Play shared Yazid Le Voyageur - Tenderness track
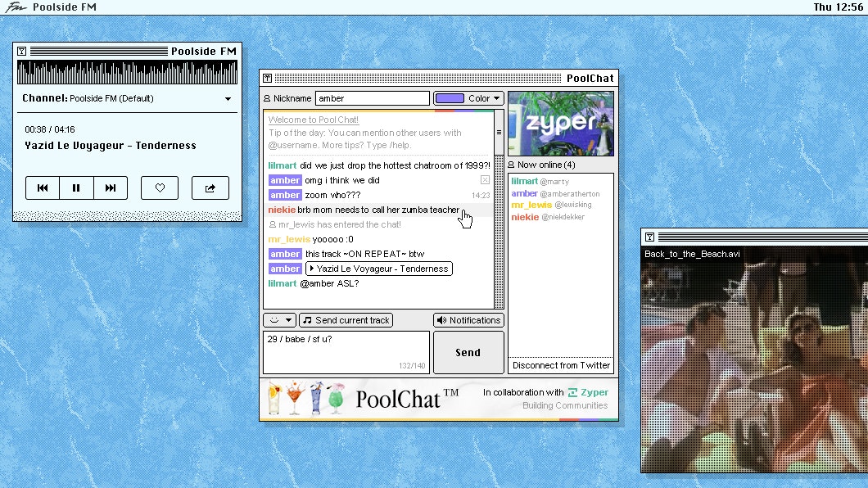868x488 pixels. point(379,269)
